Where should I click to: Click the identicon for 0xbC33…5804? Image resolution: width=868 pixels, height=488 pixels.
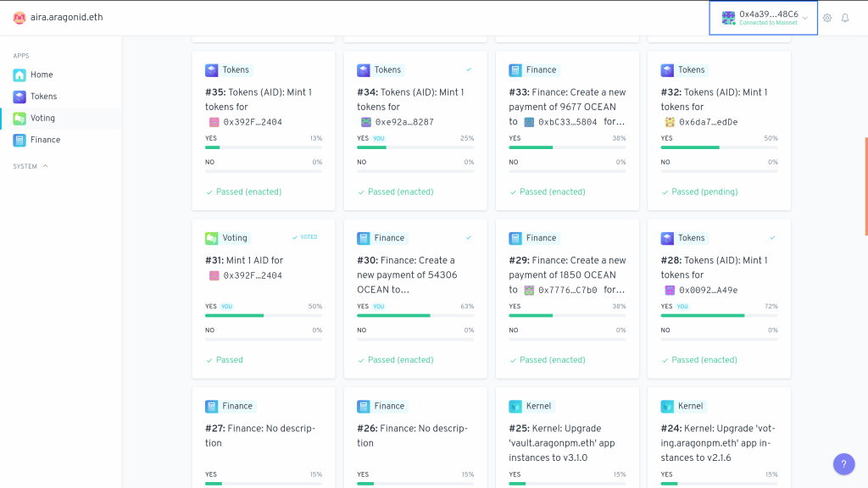coord(529,122)
